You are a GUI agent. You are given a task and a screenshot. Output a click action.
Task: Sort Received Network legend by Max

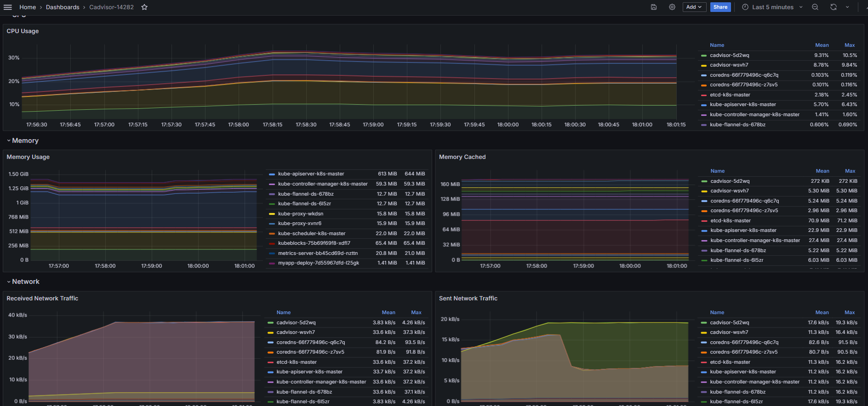click(416, 312)
